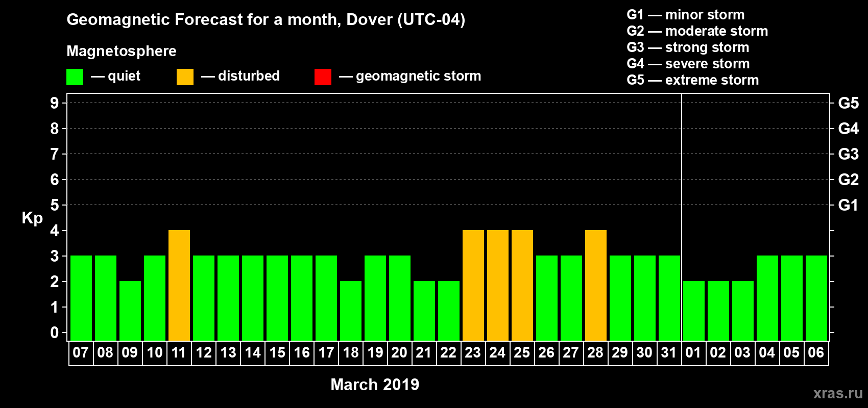Click 'G3 — strong storm' legend text

click(x=688, y=47)
